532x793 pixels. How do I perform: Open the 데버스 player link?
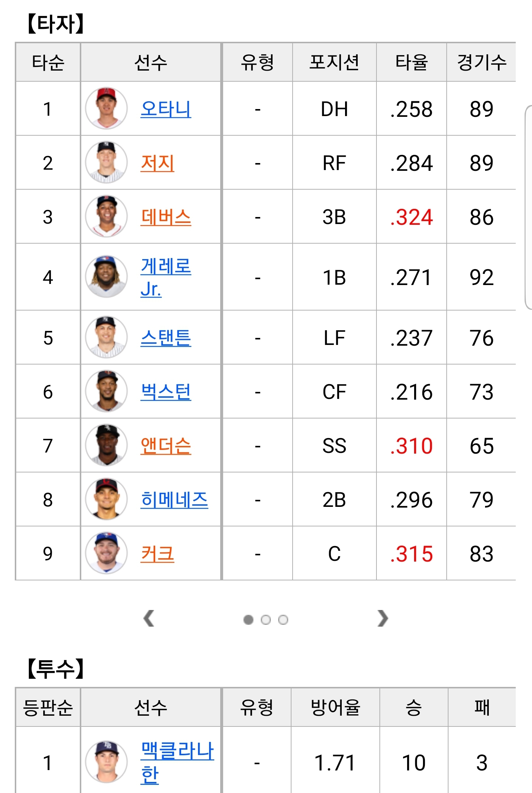point(166,217)
